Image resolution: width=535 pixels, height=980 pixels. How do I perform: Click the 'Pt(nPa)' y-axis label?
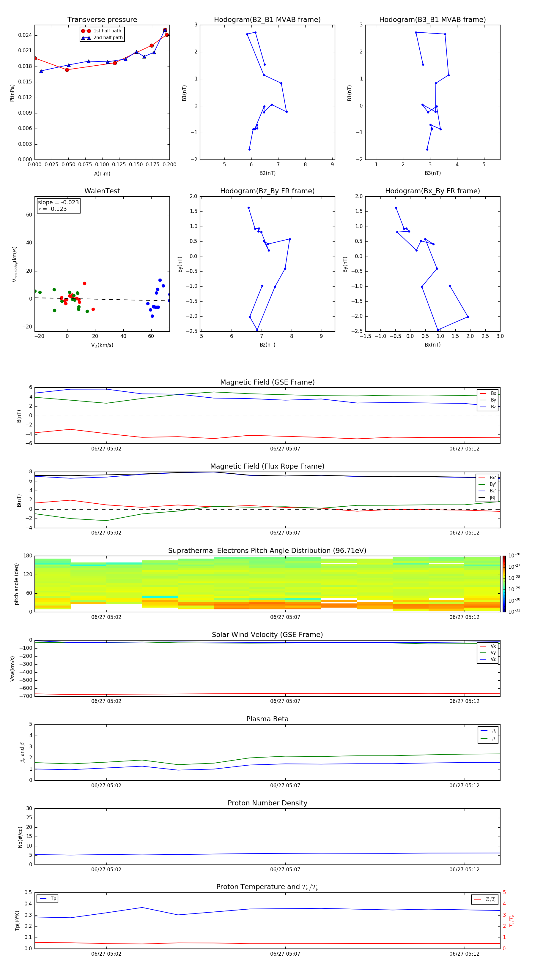pos(12,92)
